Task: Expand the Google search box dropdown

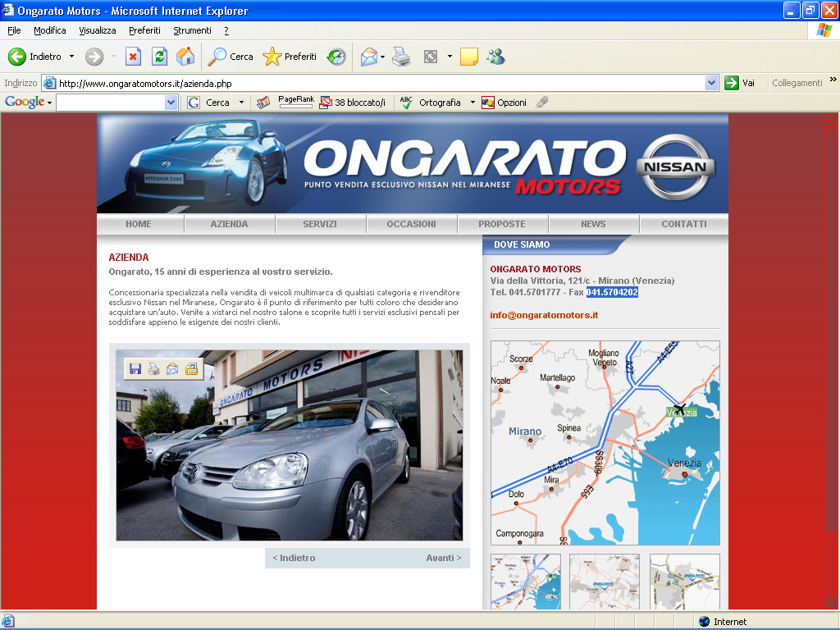Action: point(171,103)
